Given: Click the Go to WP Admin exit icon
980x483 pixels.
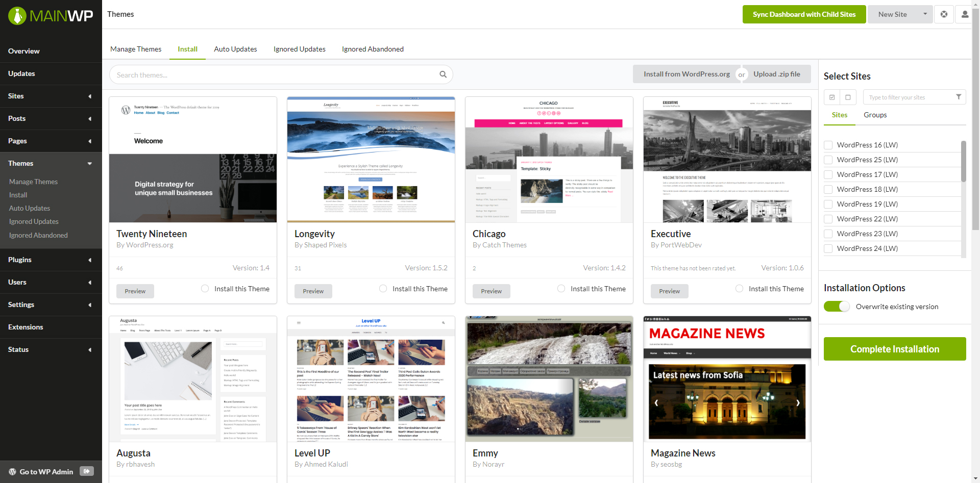Looking at the screenshot, I should pyautogui.click(x=87, y=471).
